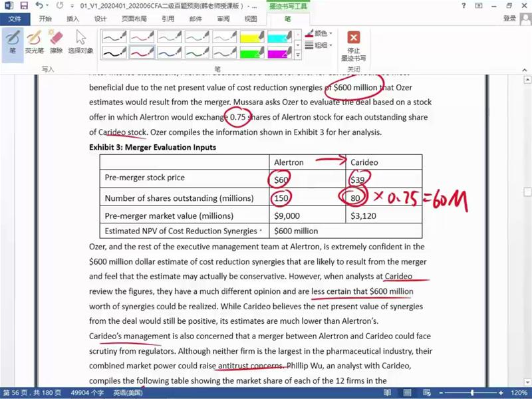Open ribbon display options icon
The height and width of the screenshot is (399, 532).
[479, 5]
